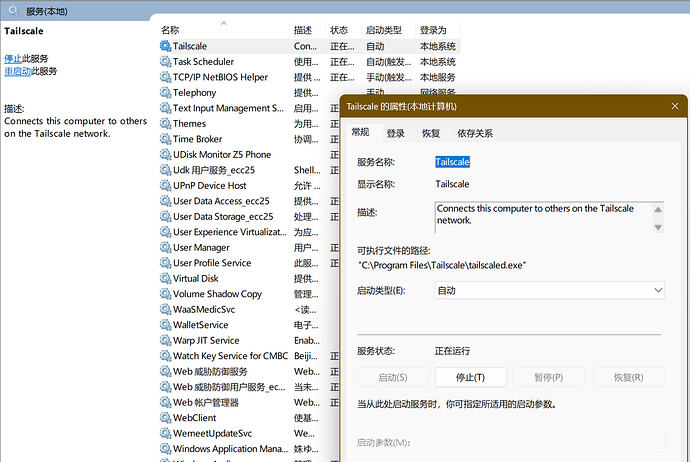Viewport: 690px width, 462px height.
Task: Click the Telephony service gear icon
Action: [165, 92]
